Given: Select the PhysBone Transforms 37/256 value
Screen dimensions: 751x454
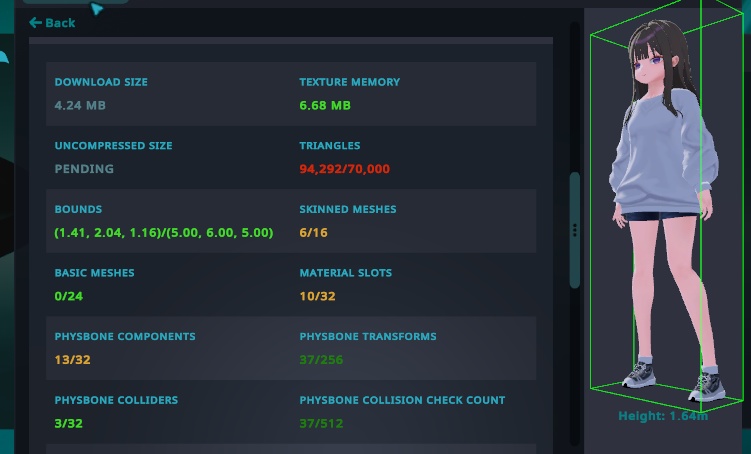Looking at the screenshot, I should point(321,360).
